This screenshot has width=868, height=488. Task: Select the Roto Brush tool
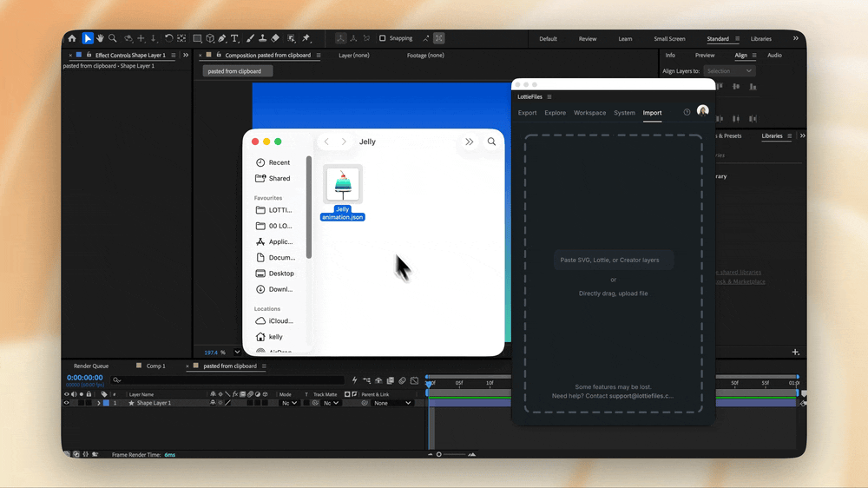click(291, 38)
